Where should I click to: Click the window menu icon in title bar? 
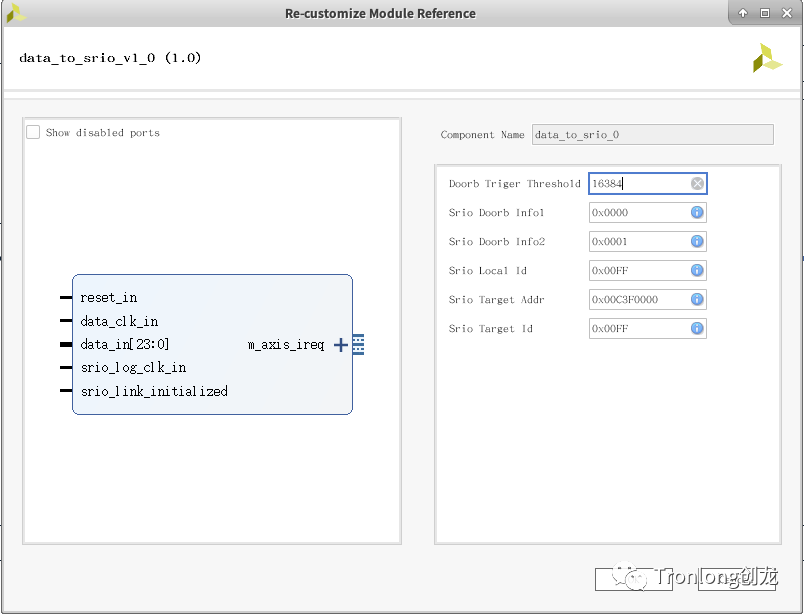pos(15,13)
